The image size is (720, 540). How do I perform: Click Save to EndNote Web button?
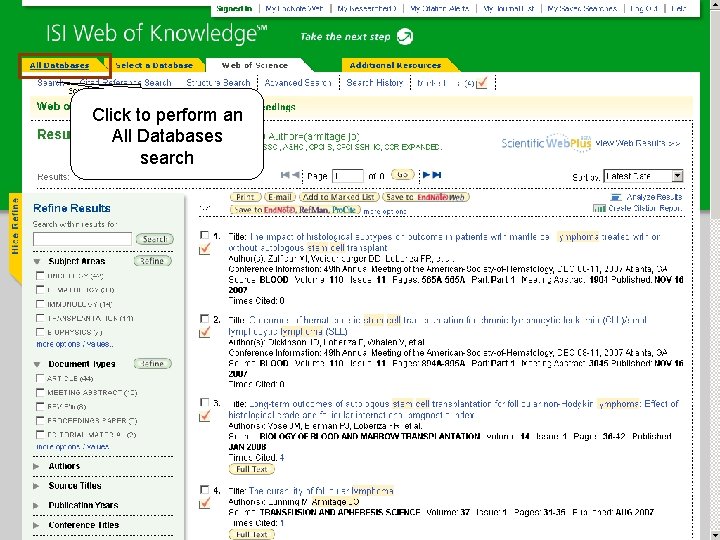(426, 197)
